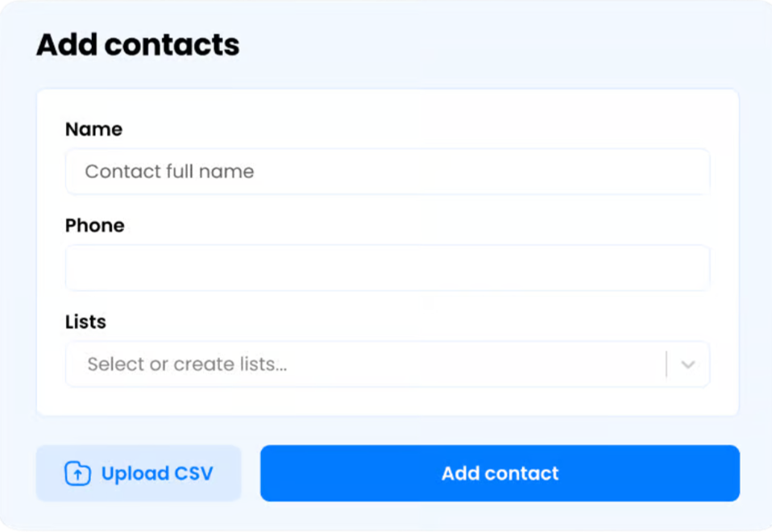The image size is (772, 532).
Task: Click the Add contacts heading
Action: point(138,44)
